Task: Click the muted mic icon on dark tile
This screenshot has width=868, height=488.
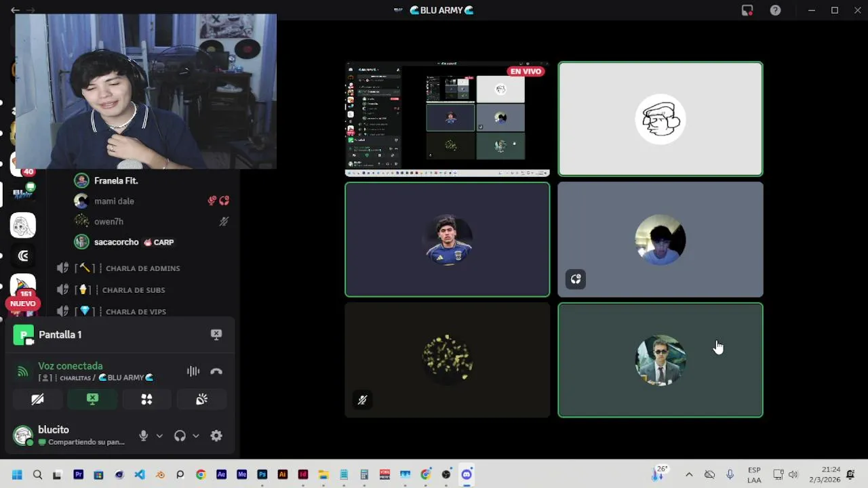Action: point(362,400)
